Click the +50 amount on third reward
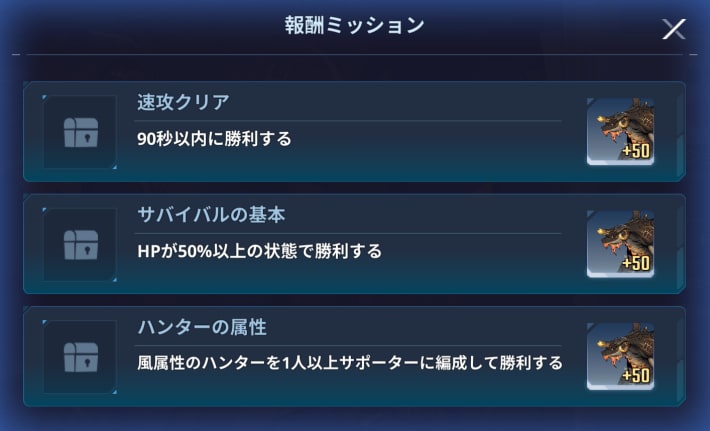Image resolution: width=710 pixels, height=431 pixels. tap(636, 375)
